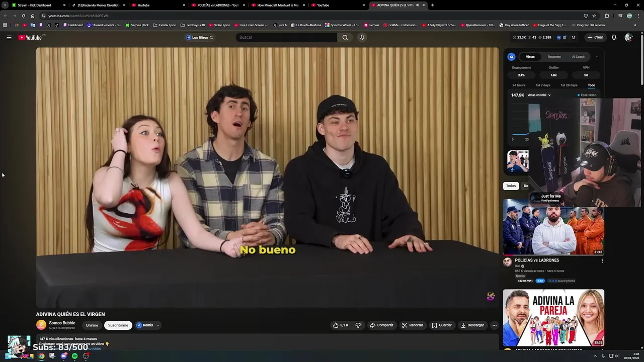Switch to the Resumen tab
Screen dimensions: 644x362
(554, 57)
